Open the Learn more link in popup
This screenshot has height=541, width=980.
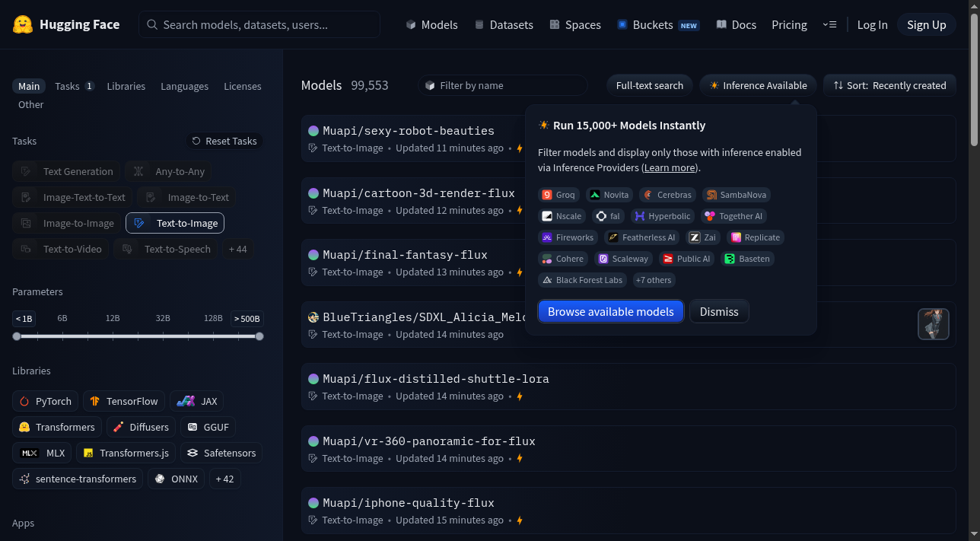click(x=670, y=167)
